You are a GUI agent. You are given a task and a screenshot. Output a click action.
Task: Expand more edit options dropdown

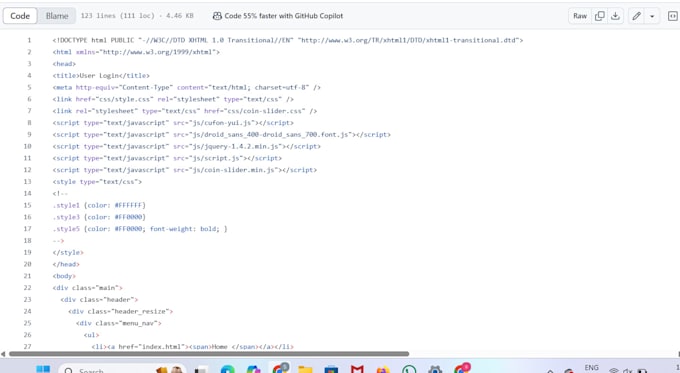652,16
